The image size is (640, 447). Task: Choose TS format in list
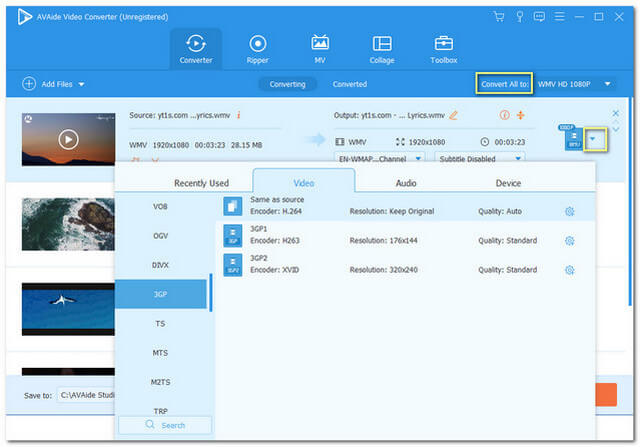coord(160,323)
